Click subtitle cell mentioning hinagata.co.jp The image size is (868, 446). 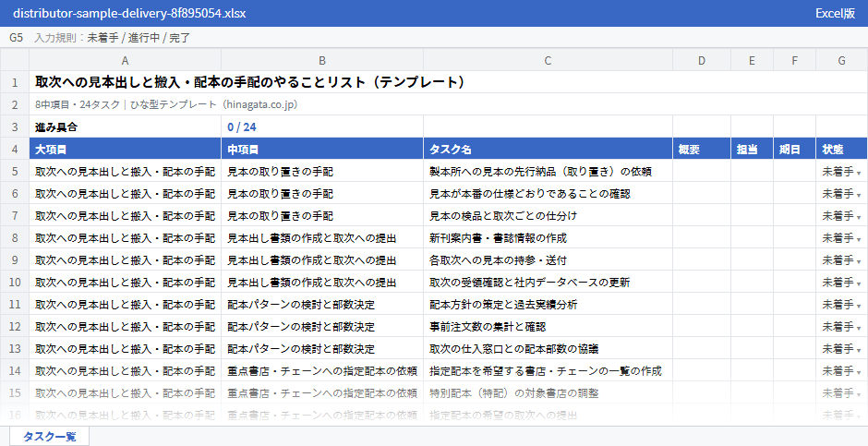449,104
